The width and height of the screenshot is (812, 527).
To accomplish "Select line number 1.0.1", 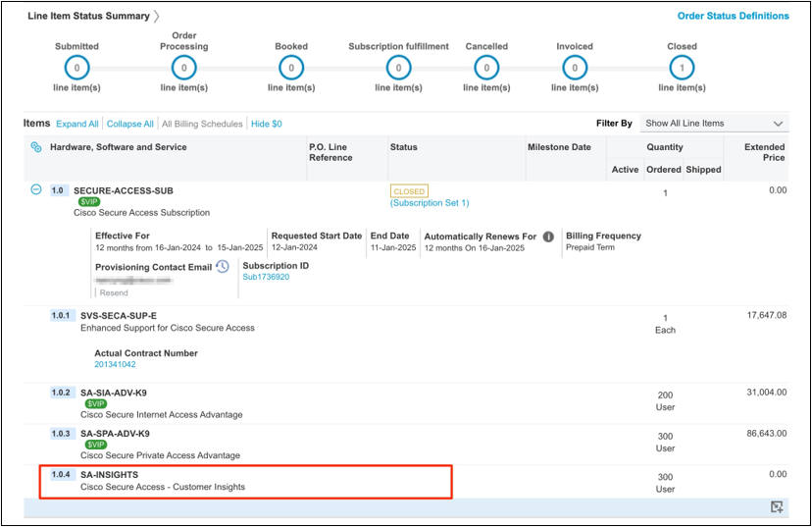I will tap(61, 315).
